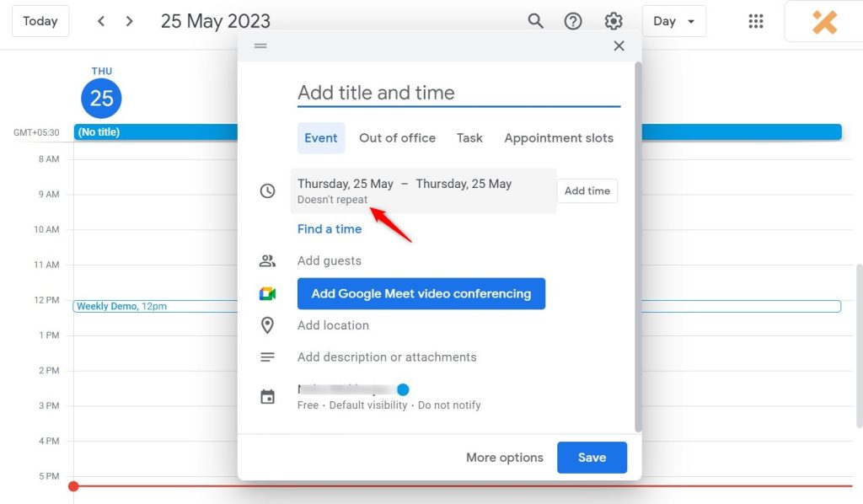
Task: Open the settings gear menu
Action: (614, 21)
